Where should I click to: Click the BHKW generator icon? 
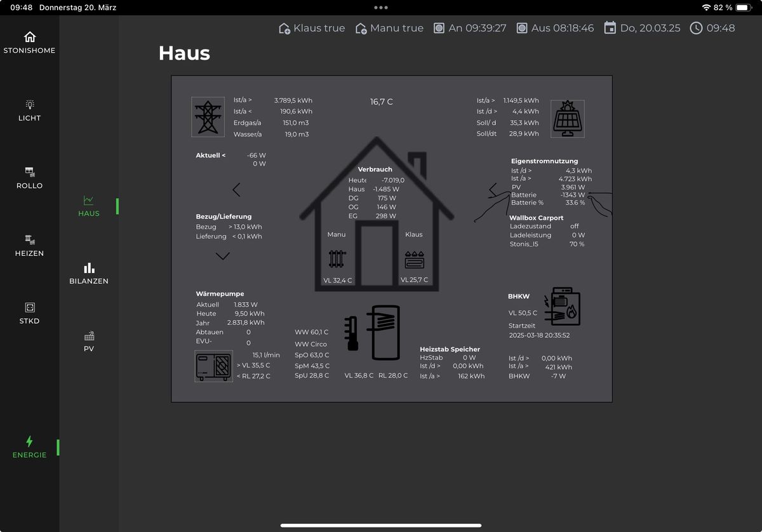(562, 307)
